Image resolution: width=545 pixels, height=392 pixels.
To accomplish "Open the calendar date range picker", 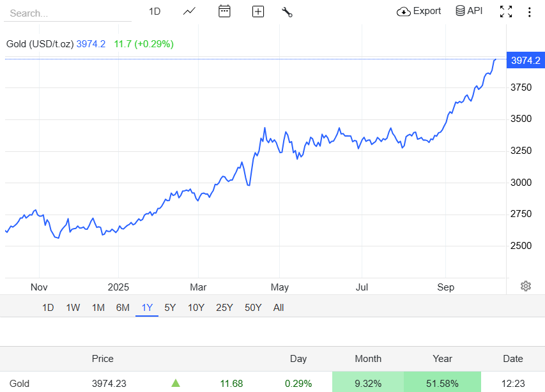I will point(224,11).
